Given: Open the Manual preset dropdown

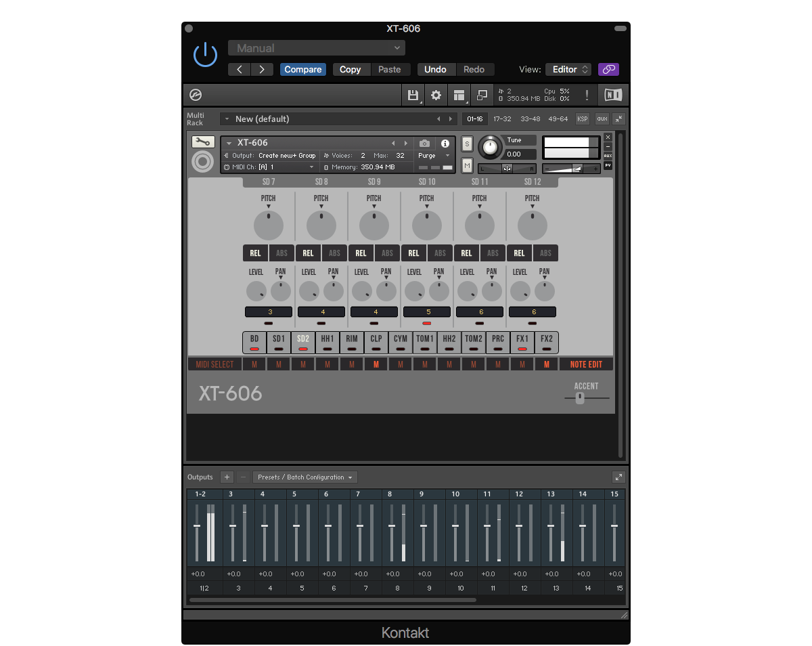Looking at the screenshot, I should [x=317, y=48].
